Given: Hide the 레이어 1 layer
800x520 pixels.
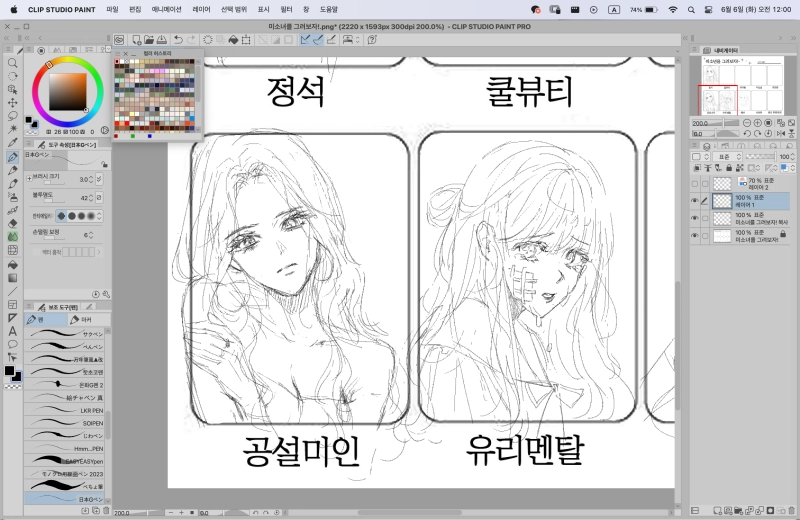Looking at the screenshot, I should (x=695, y=201).
